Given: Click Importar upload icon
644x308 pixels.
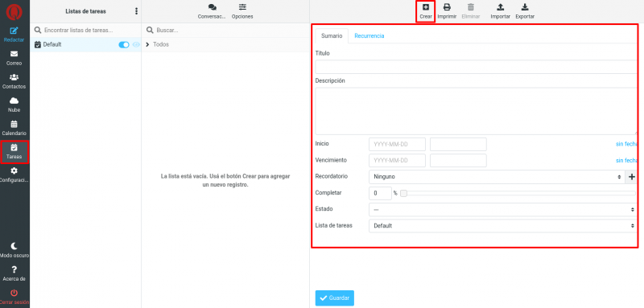Looking at the screenshot, I should tap(500, 7).
